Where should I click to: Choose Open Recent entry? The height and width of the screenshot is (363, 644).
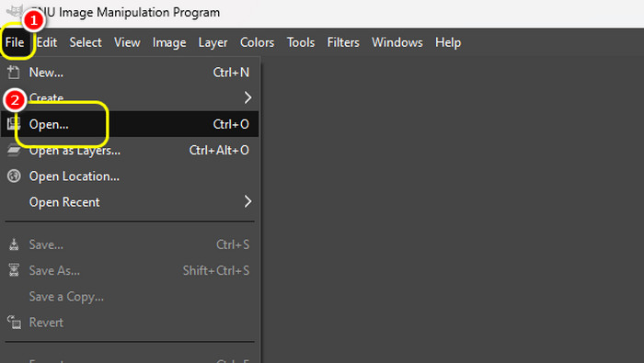pos(130,202)
